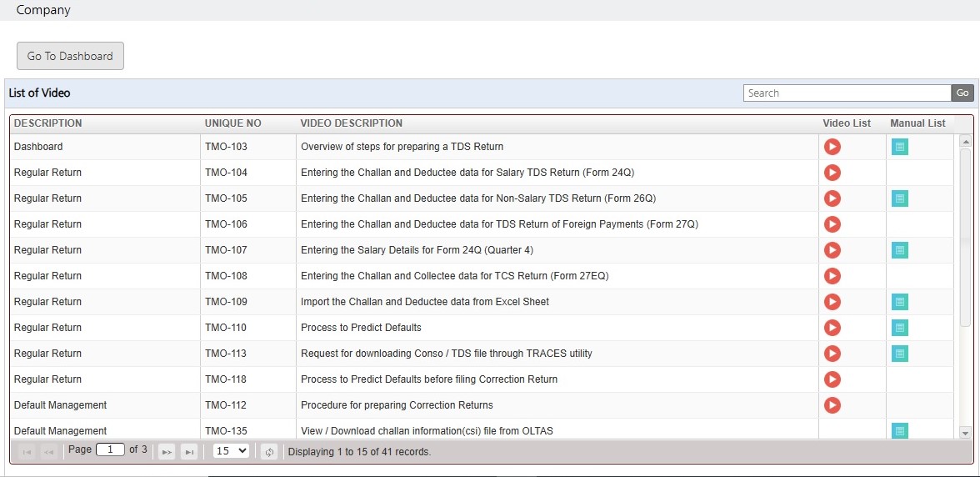Focus the Search input field

click(x=847, y=93)
